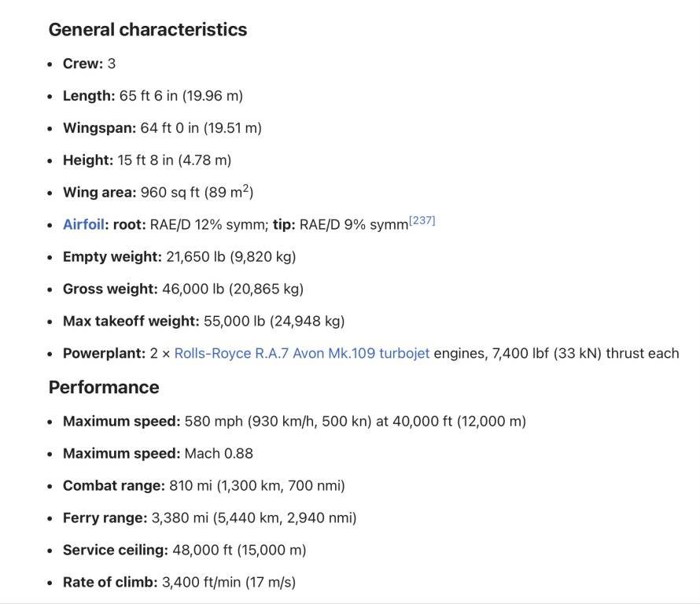
Task: Open citation reference 237
Action: point(422,221)
